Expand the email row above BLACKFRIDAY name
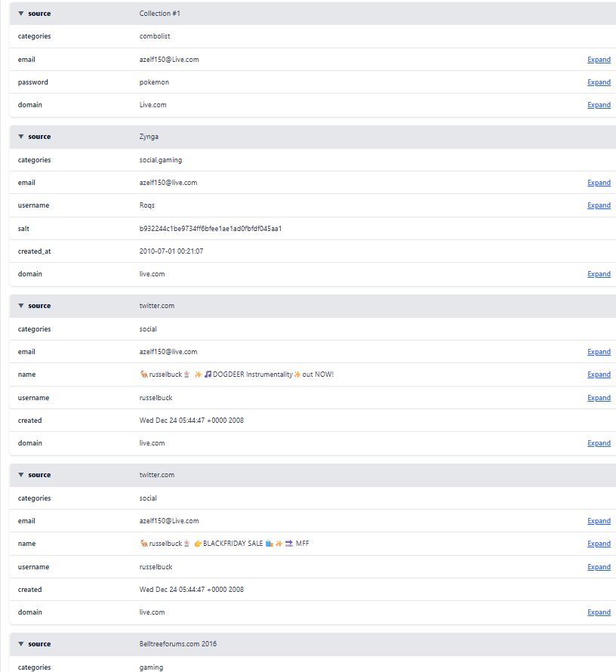 pyautogui.click(x=599, y=521)
